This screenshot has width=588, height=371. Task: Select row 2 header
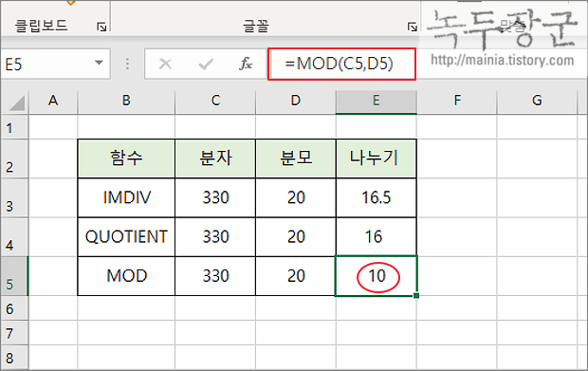point(14,159)
